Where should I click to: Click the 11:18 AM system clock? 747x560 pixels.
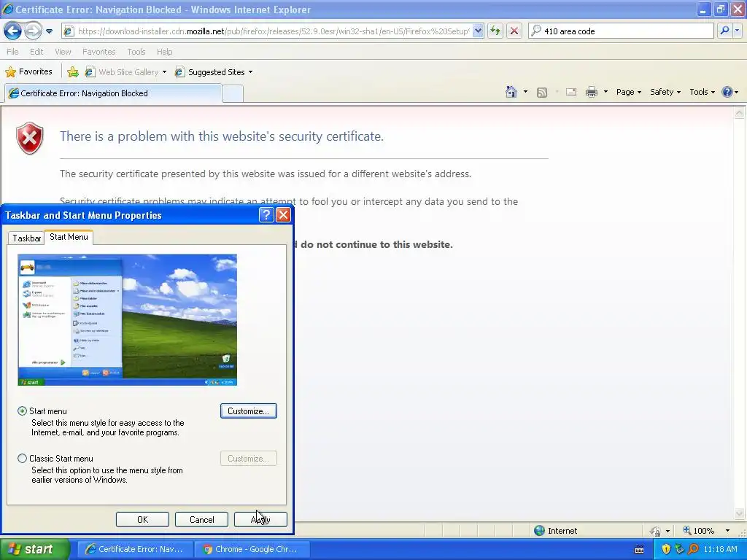click(x=720, y=549)
